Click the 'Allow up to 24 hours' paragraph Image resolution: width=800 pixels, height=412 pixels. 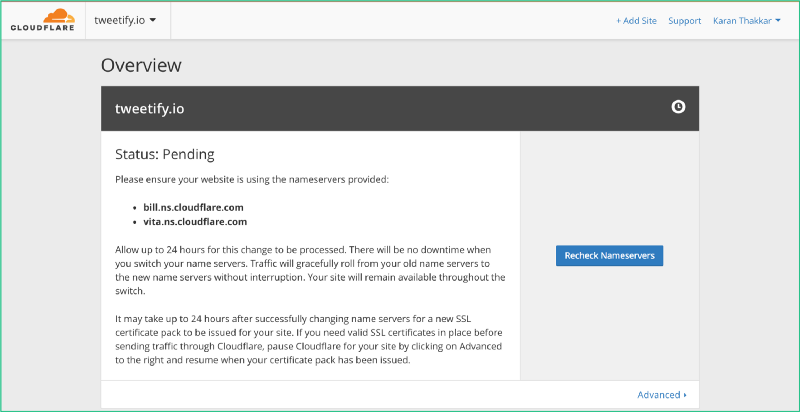(310, 271)
